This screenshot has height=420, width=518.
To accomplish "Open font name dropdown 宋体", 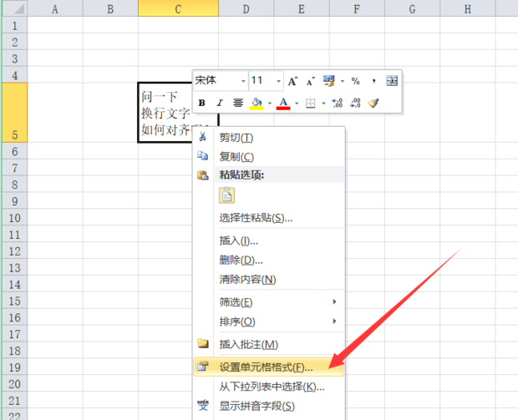I will (243, 81).
